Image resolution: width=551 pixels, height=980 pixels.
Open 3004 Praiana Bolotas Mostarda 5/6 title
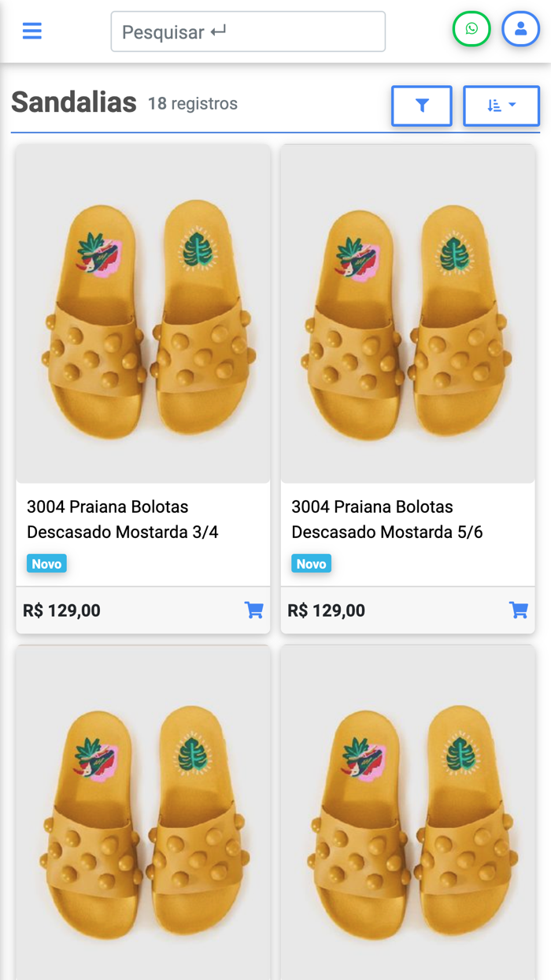tap(386, 519)
